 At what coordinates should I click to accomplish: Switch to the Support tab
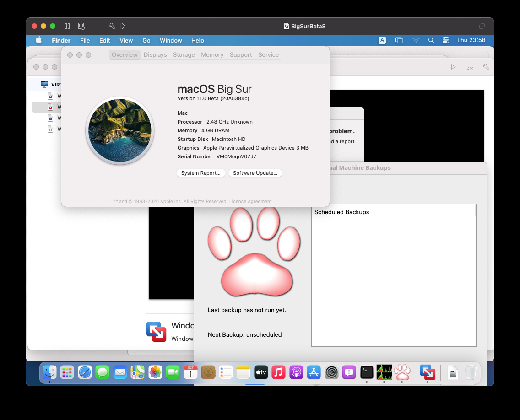click(241, 55)
